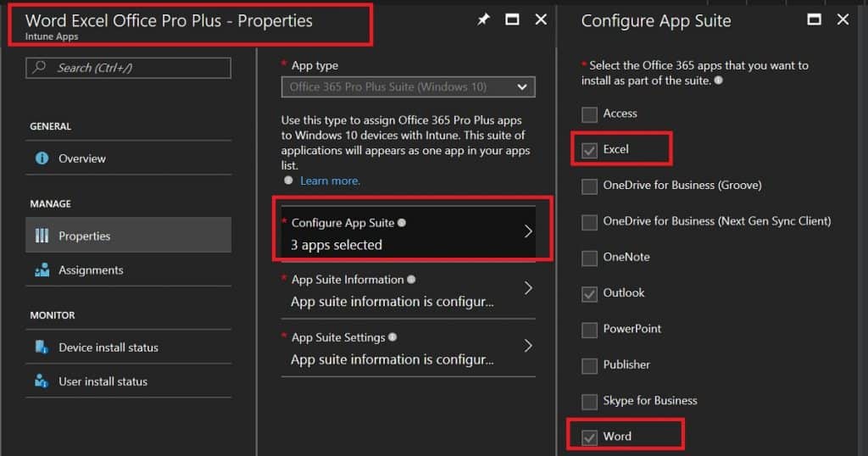
Task: Check the OneNote checkbox
Action: 590,258
